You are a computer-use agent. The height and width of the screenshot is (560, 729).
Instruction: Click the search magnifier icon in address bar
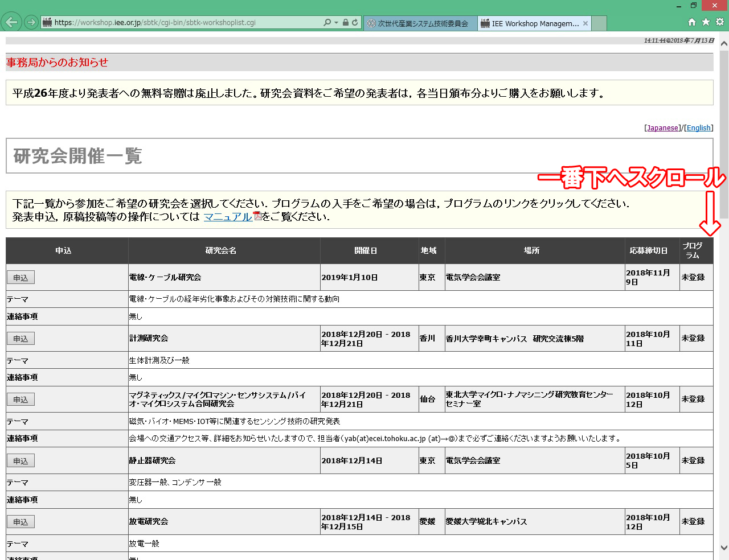coord(327,22)
